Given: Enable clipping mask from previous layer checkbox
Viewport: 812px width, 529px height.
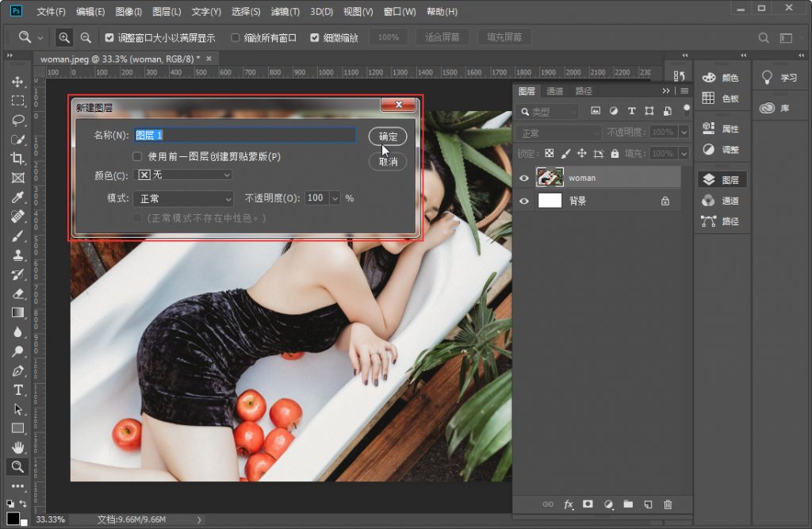Looking at the screenshot, I should click(x=138, y=157).
